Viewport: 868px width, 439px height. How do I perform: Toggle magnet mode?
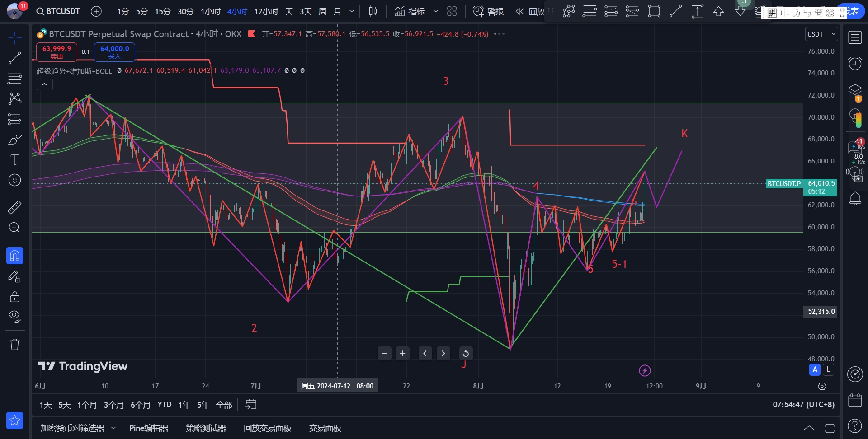click(x=14, y=256)
